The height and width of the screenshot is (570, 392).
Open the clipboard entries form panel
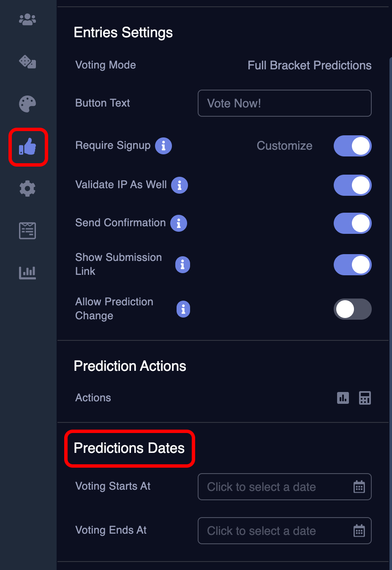coord(27,230)
